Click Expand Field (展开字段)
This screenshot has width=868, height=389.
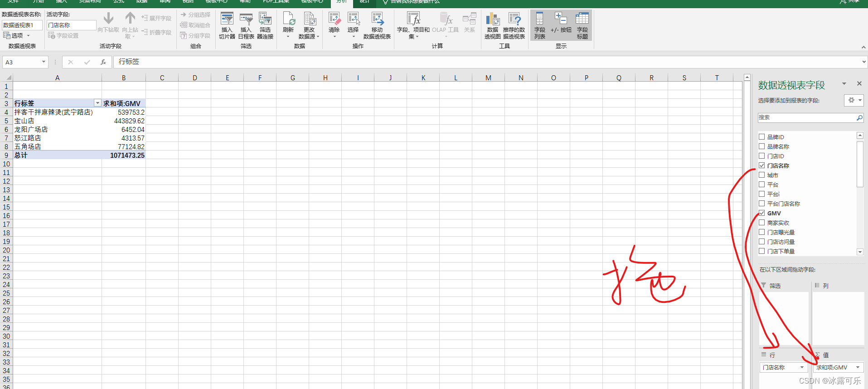156,18
